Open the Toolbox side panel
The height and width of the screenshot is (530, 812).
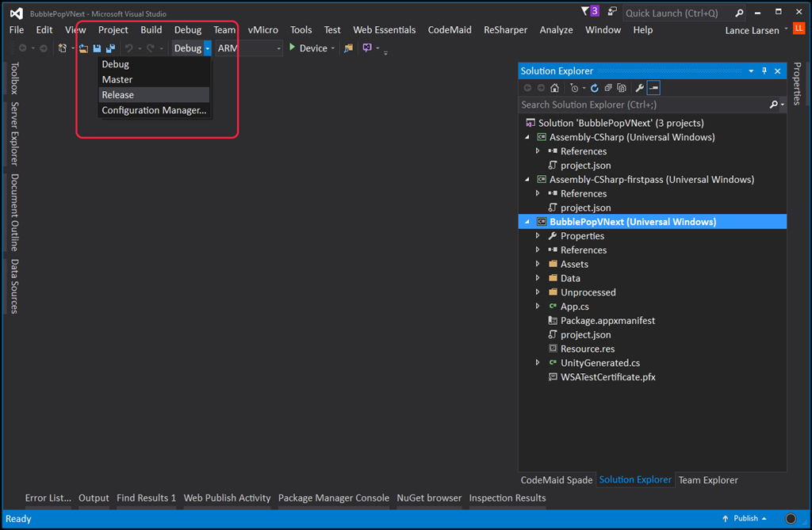(14, 78)
